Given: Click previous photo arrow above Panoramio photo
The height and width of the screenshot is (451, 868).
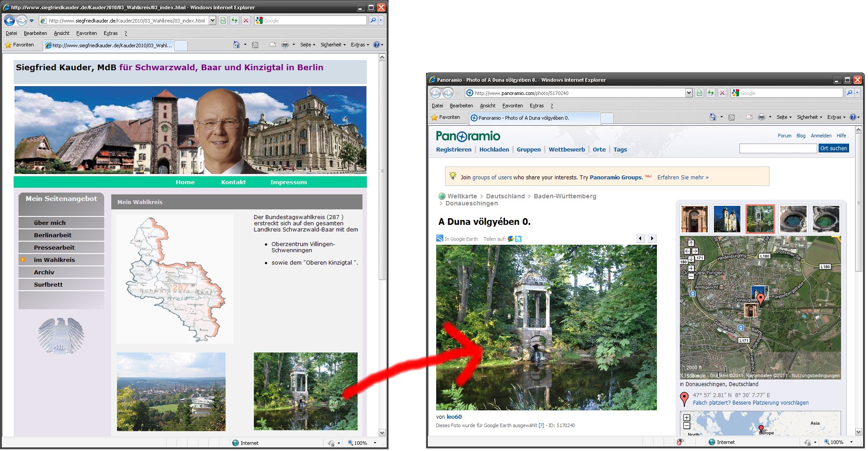Looking at the screenshot, I should (640, 238).
